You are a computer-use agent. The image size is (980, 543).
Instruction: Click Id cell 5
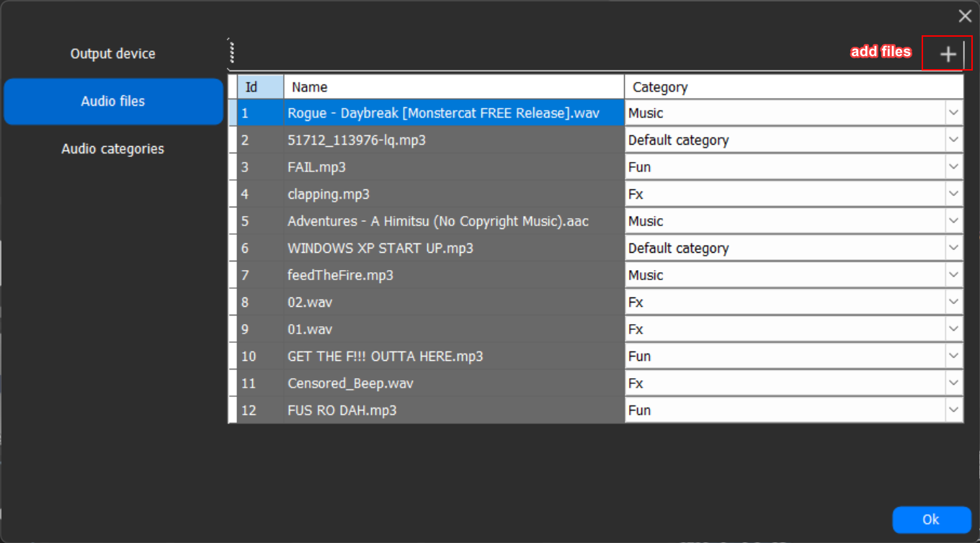click(260, 221)
